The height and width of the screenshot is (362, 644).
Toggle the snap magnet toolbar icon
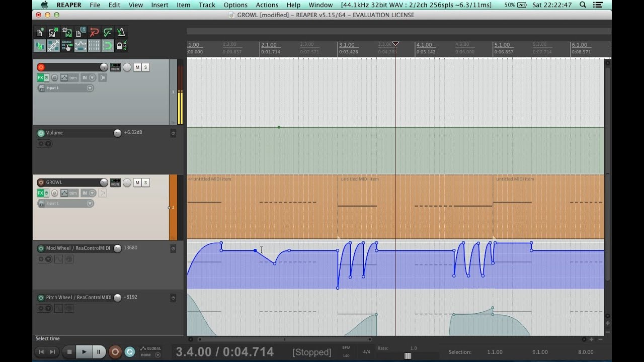click(108, 46)
